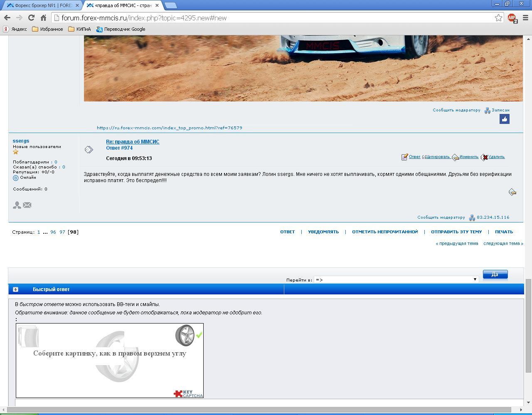
Task: Open the Избранное bookmarks folder
Action: tap(47, 29)
